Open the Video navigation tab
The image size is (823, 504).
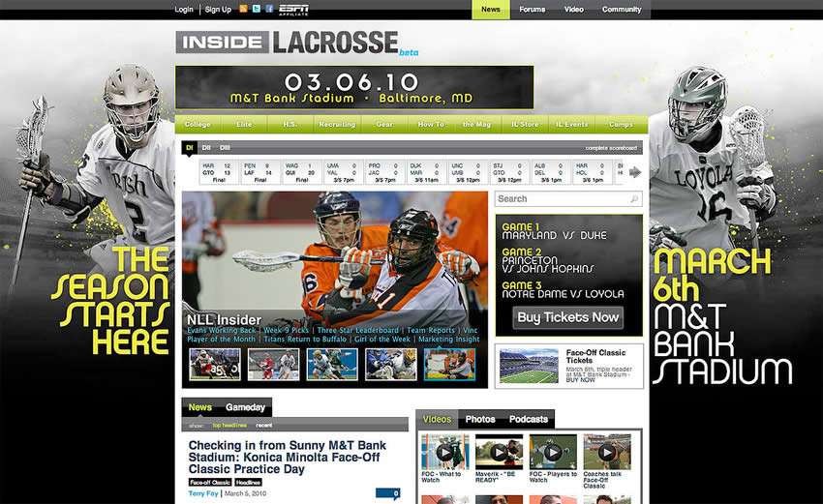[x=574, y=10]
